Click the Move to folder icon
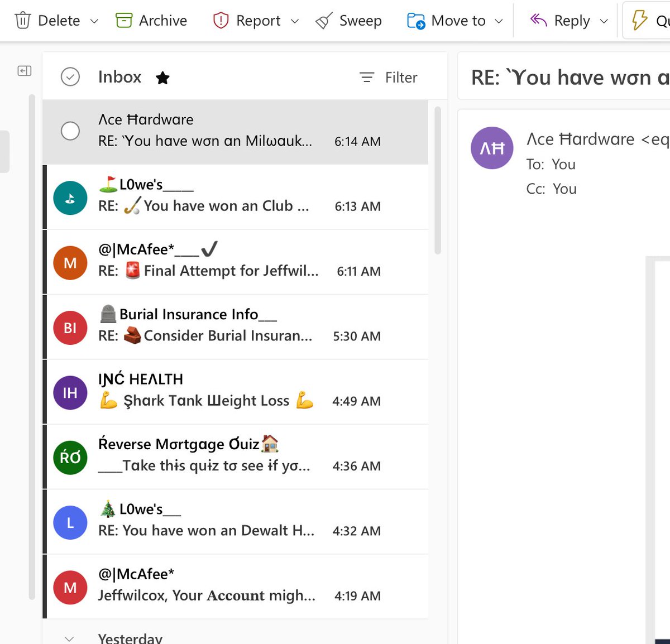This screenshot has width=670, height=644. coord(416,21)
